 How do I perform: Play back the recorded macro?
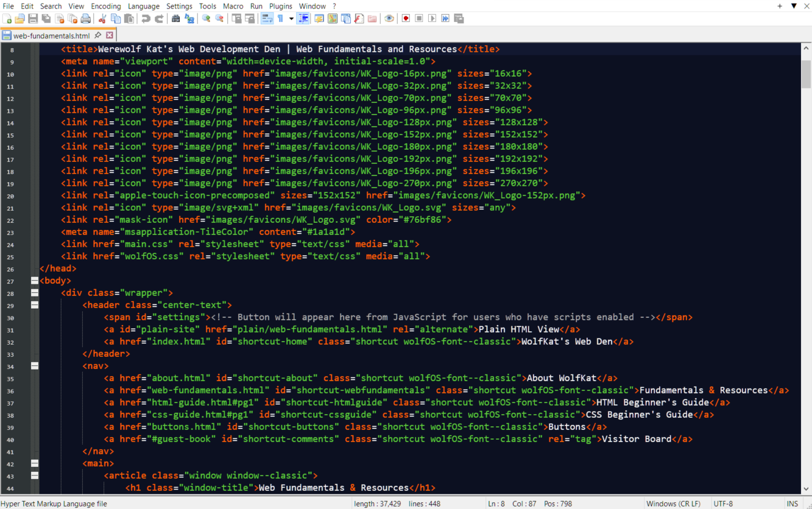431,18
